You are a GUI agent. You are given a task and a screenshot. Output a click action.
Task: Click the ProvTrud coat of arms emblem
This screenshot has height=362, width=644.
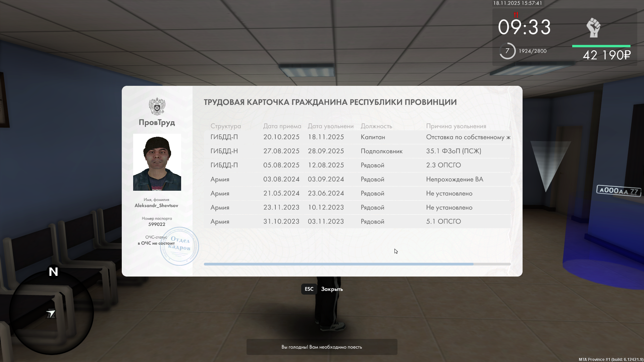pyautogui.click(x=157, y=106)
